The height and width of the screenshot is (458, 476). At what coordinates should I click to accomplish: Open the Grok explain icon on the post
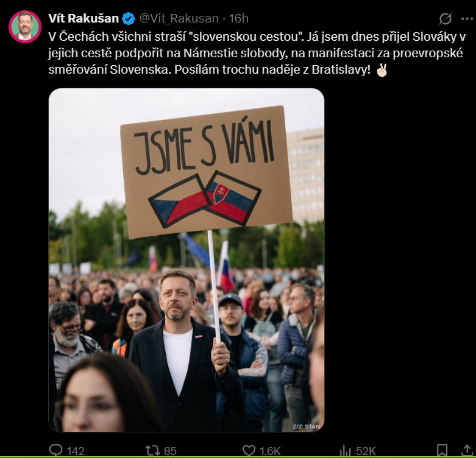445,19
